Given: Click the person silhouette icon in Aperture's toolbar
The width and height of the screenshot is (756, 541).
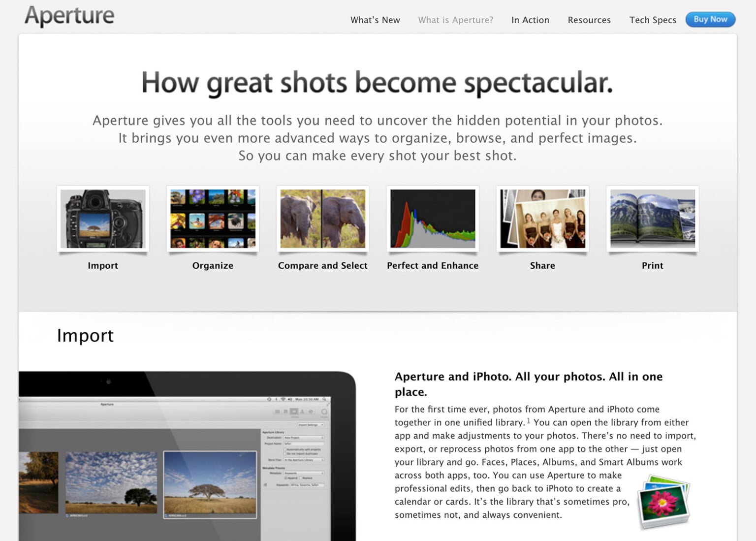Looking at the screenshot, I should tap(302, 412).
